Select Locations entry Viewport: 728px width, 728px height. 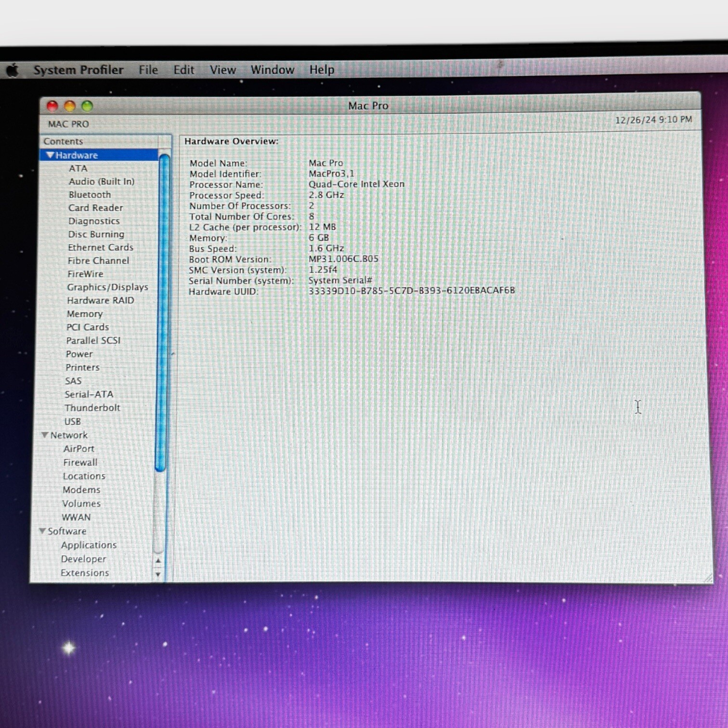click(84, 476)
